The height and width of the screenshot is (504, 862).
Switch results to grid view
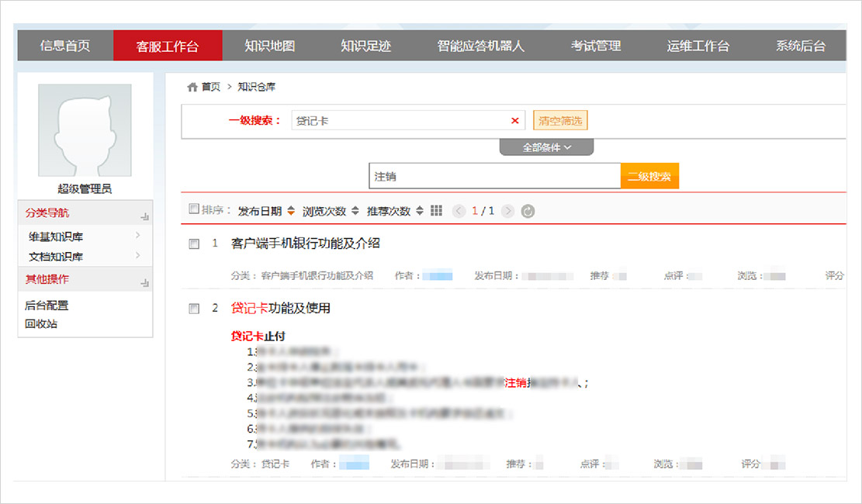pos(436,211)
